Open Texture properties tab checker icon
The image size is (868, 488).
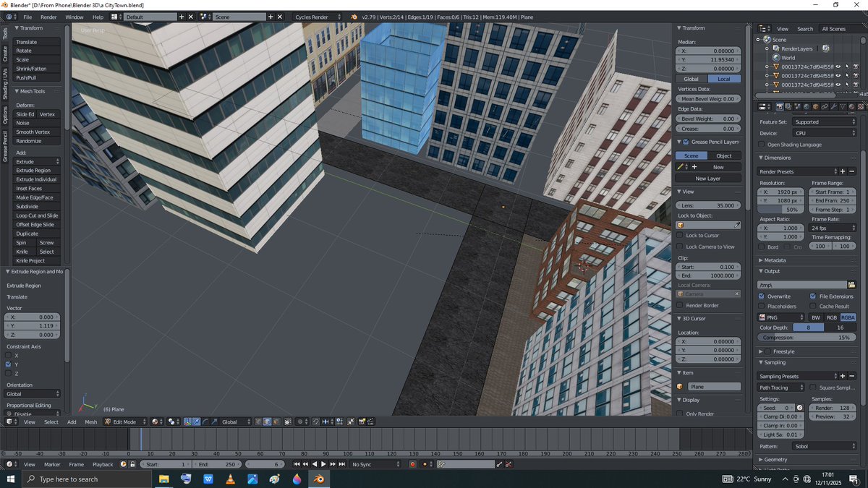click(x=861, y=107)
